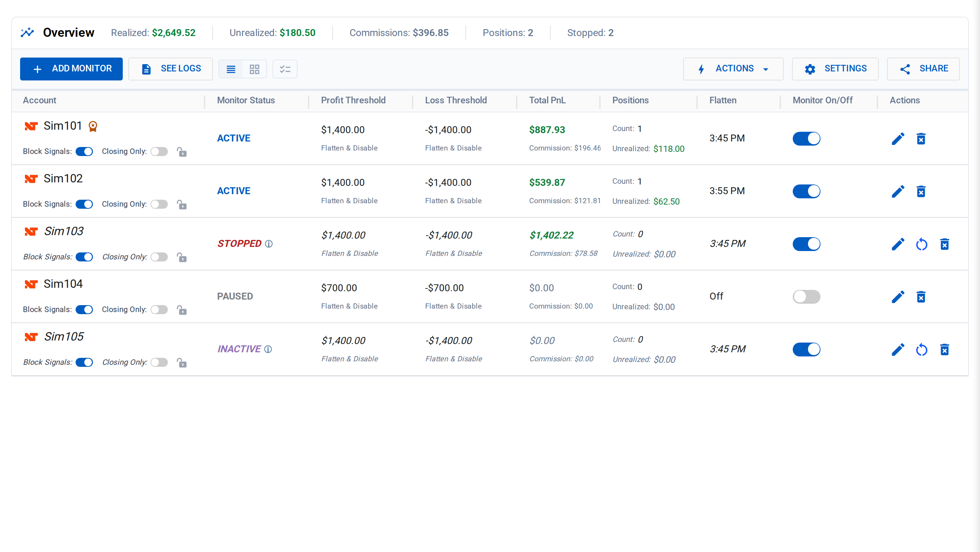This screenshot has width=980, height=552.
Task: Turn off the Sim105 monitor toggle
Action: pos(806,349)
